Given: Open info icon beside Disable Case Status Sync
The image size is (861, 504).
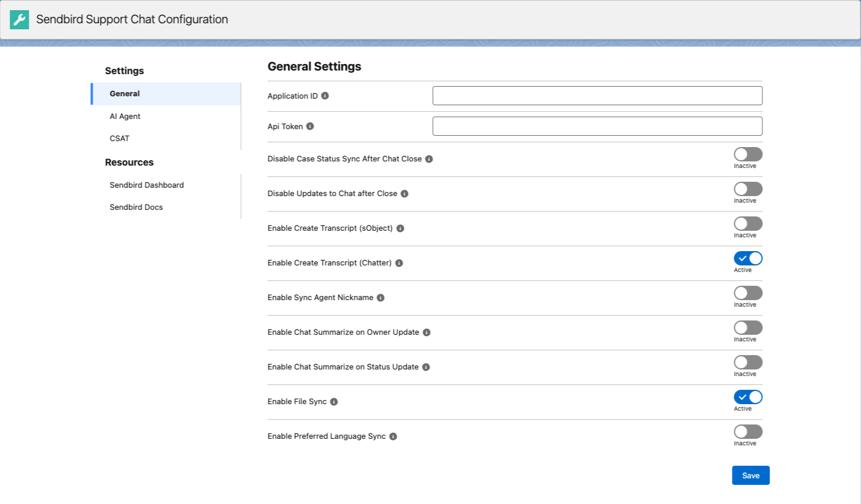Looking at the screenshot, I should click(429, 159).
